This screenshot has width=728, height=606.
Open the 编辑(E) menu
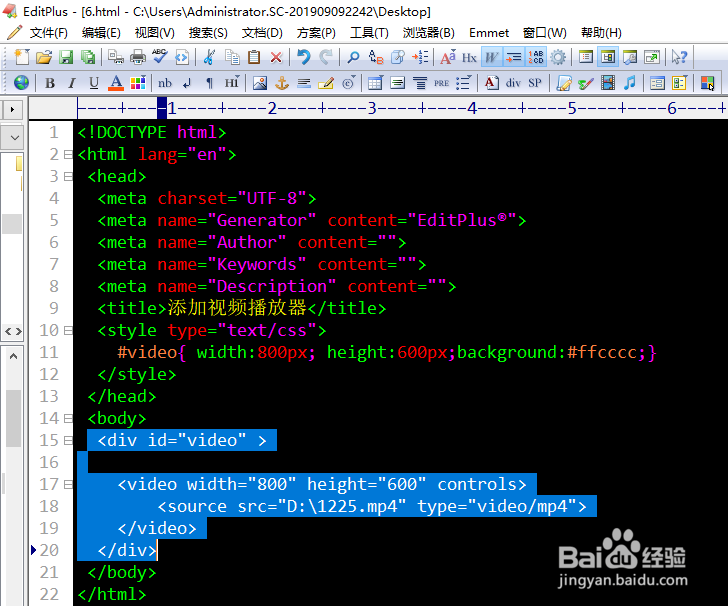[101, 33]
